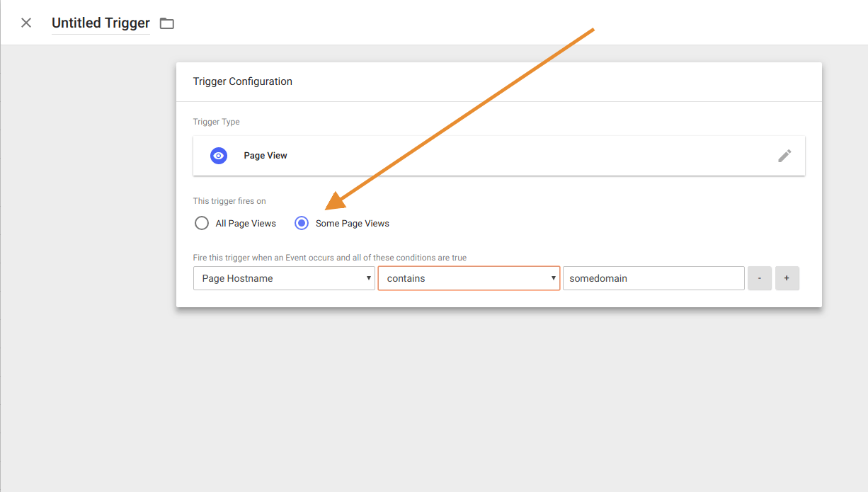Click the pencil to choose a different trigger
The image size is (868, 492).
784,156
